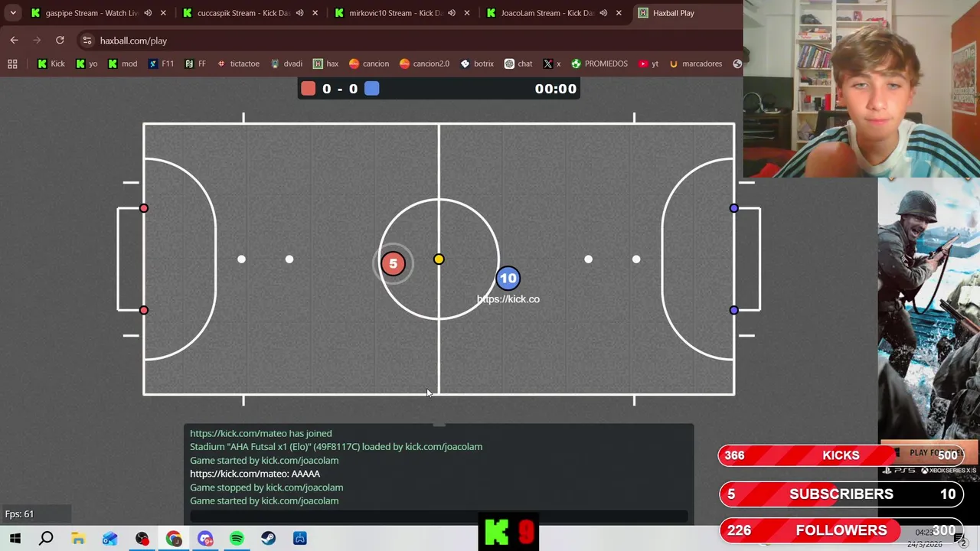Click the blue player disc number 10
The image size is (980, 551).
(508, 279)
